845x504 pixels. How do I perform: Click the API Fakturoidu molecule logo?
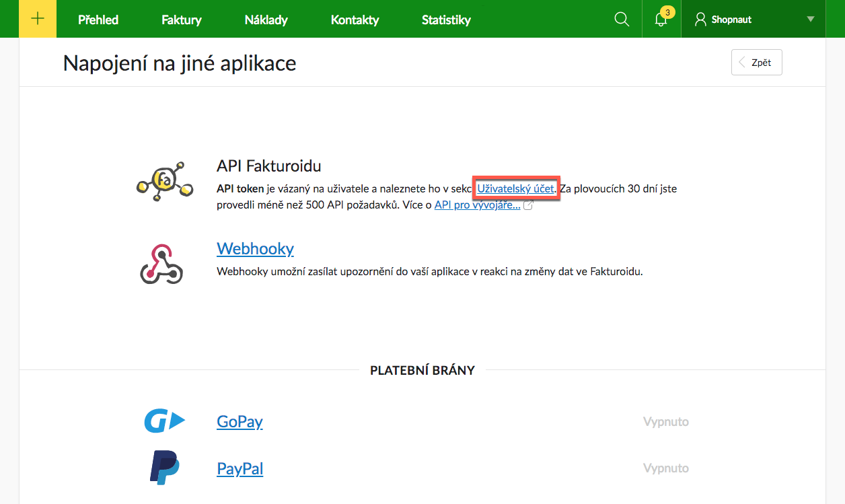coord(164,182)
